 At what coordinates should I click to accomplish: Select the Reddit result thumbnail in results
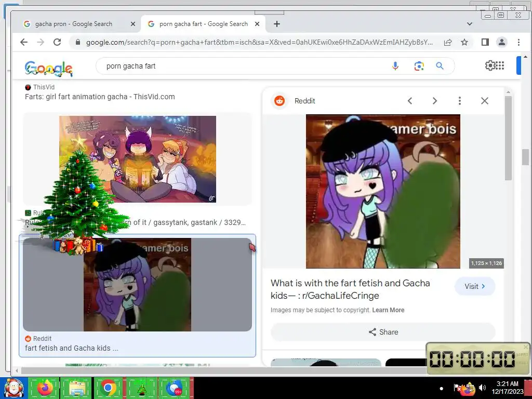(x=137, y=285)
